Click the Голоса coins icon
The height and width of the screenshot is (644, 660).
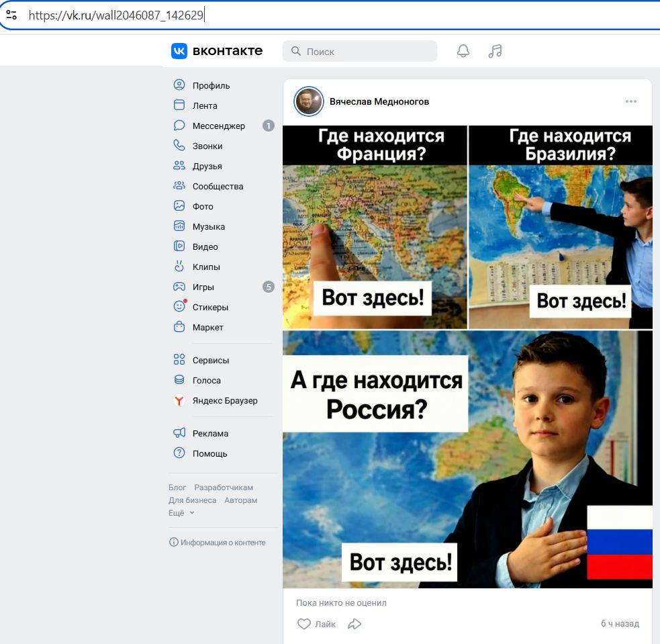tap(179, 380)
